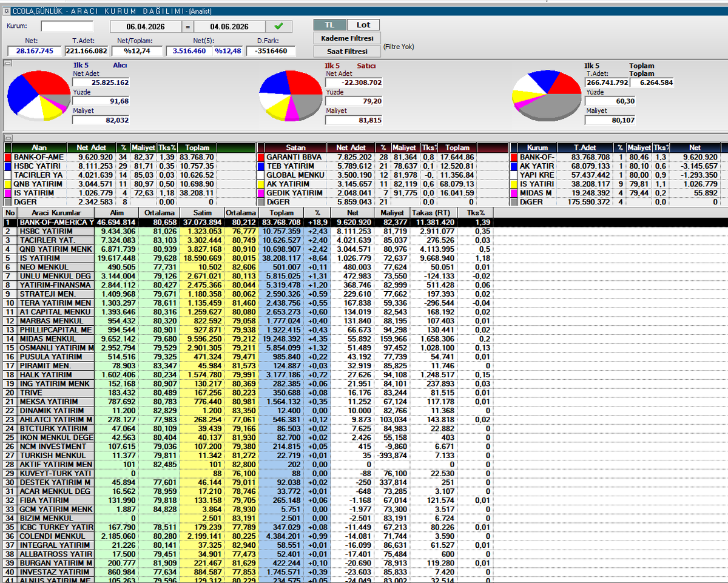The height and width of the screenshot is (583, 728).
Task: Select the NEO MENKUL row
Action: point(249,267)
